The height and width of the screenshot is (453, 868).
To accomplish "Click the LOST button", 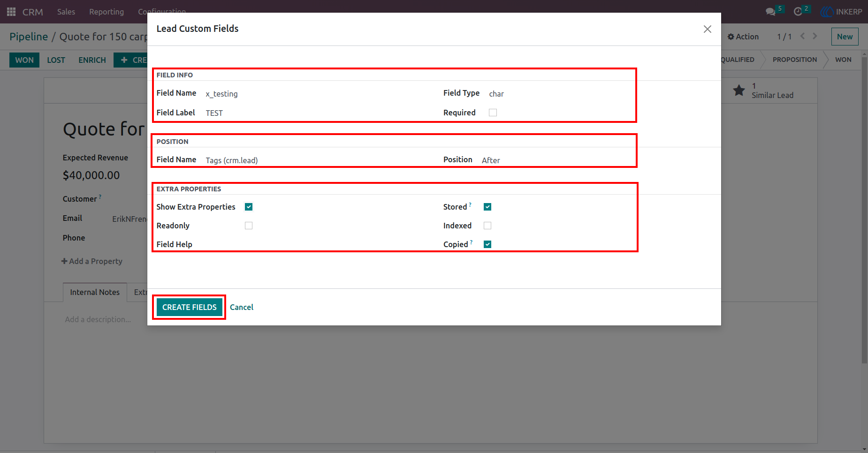I will 56,60.
